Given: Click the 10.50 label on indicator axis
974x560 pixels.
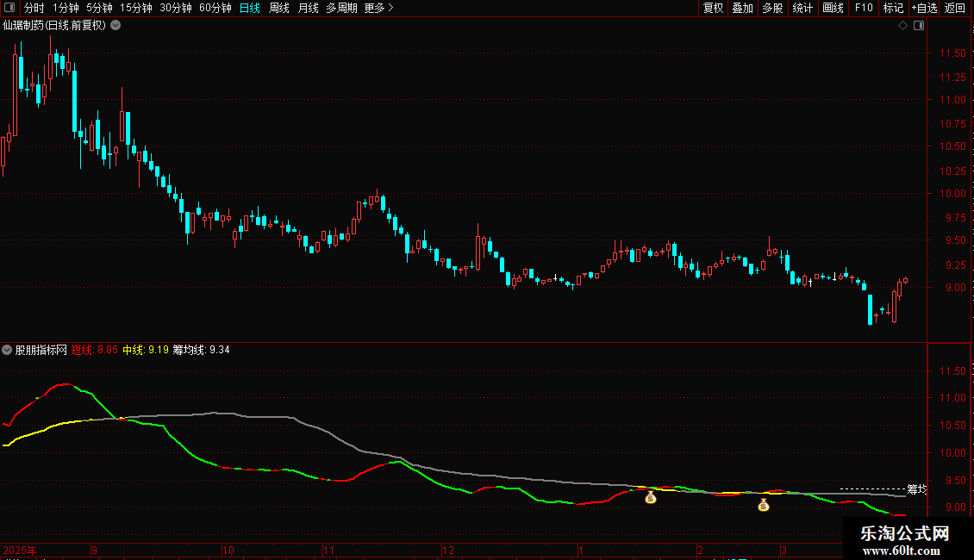Looking at the screenshot, I should pyautogui.click(x=952, y=426).
